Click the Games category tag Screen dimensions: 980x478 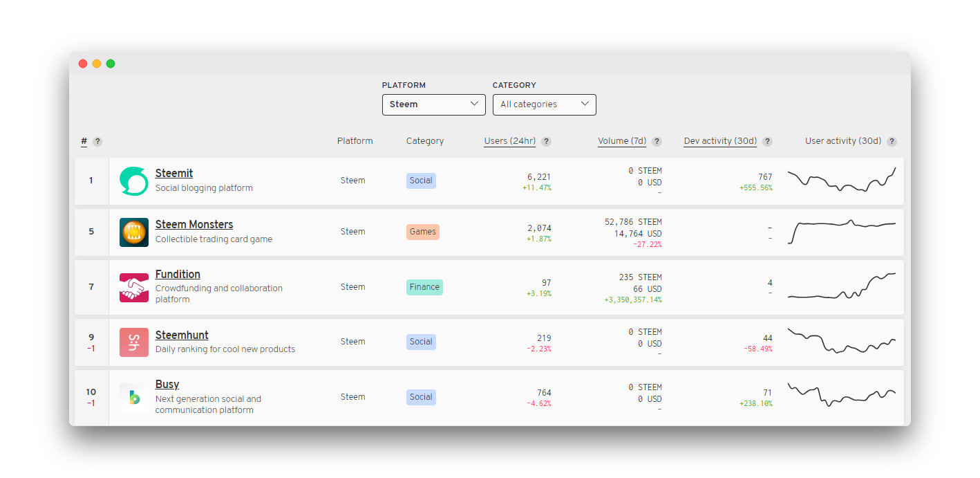tap(423, 232)
